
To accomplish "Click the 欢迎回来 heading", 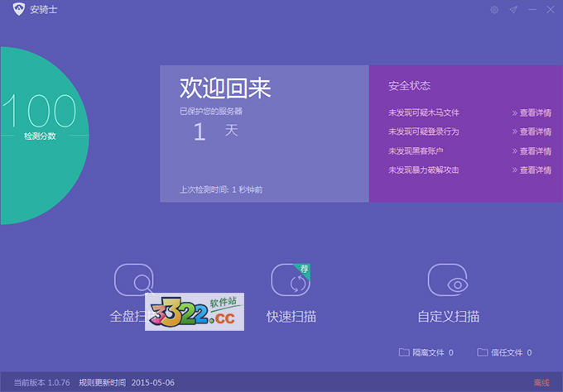I will coord(225,88).
